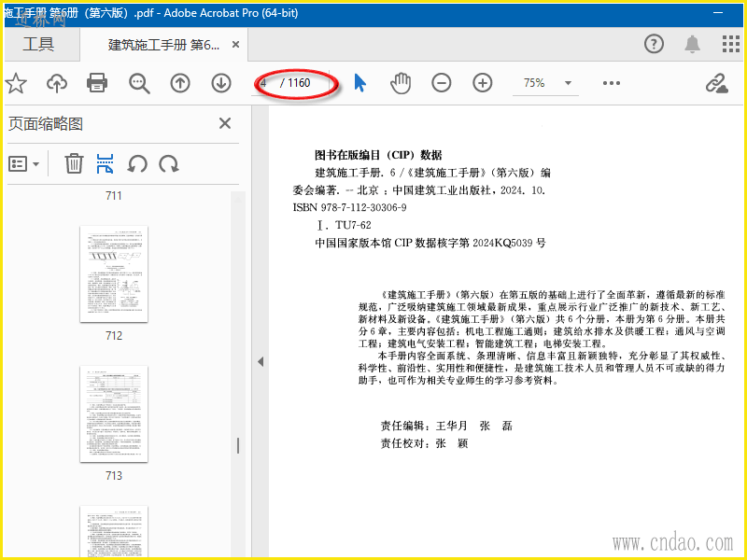
Task: Click the 711 page label
Action: pyautogui.click(x=114, y=196)
